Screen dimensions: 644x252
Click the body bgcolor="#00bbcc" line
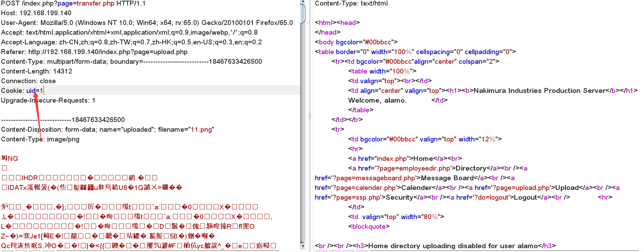coord(356,42)
